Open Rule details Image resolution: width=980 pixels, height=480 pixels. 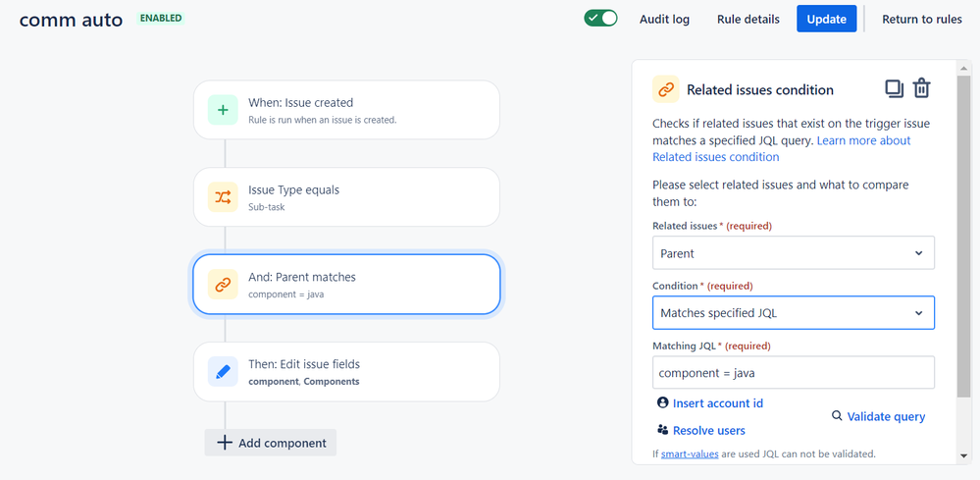(748, 19)
